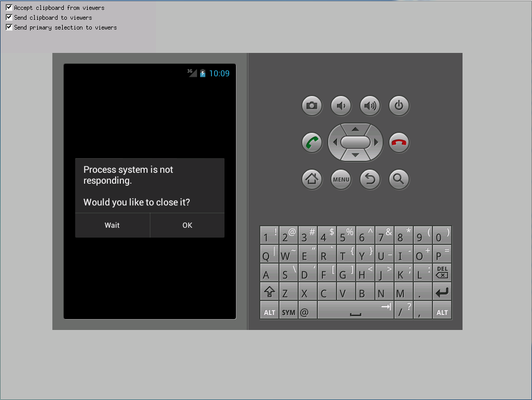Click Wait in the not responding dialog

click(112, 225)
